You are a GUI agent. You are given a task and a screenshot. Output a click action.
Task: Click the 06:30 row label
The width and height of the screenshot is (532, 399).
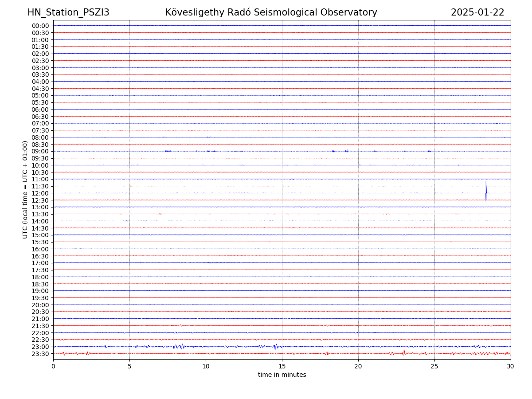click(x=40, y=117)
